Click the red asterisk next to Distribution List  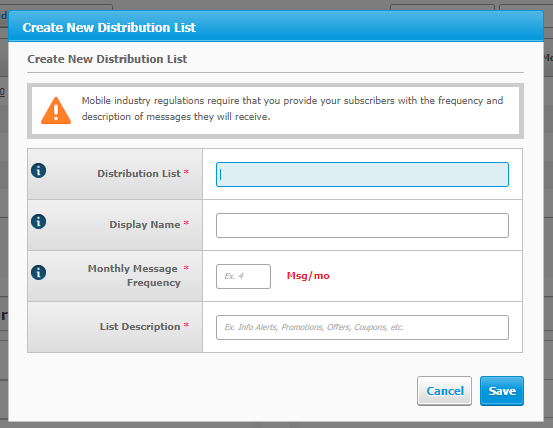coord(186,172)
